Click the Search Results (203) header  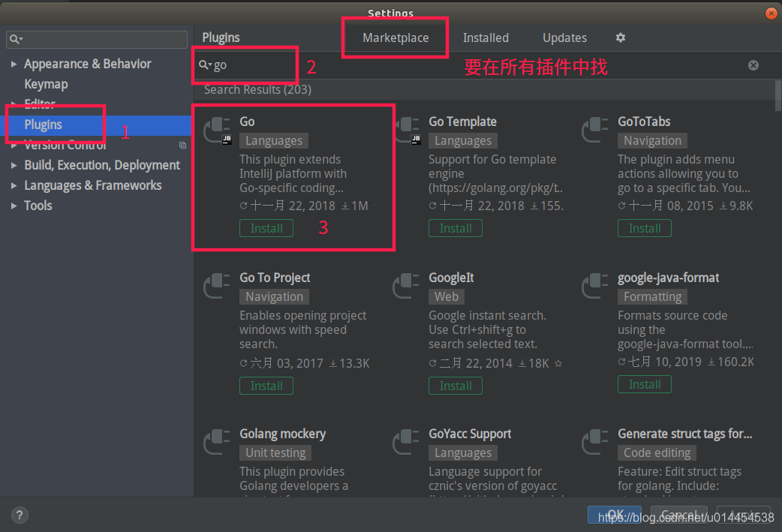click(257, 90)
